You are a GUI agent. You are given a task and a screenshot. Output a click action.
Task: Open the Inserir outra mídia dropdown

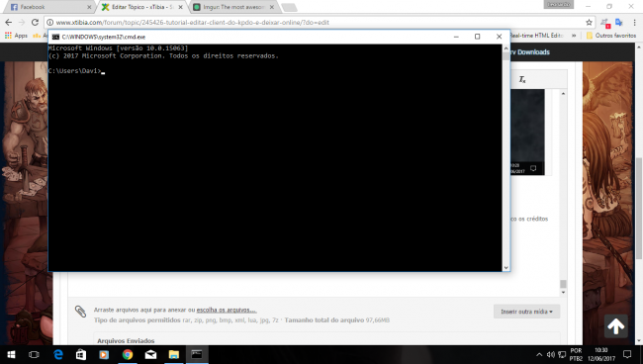pyautogui.click(x=526, y=312)
